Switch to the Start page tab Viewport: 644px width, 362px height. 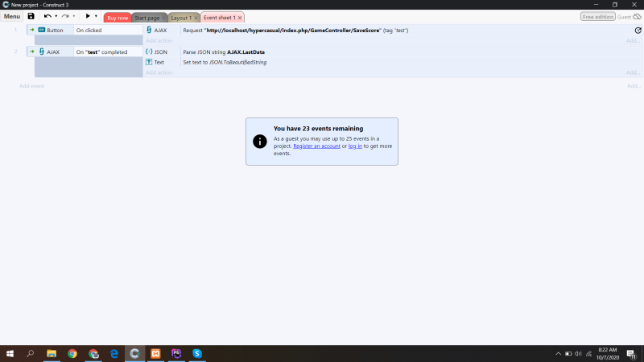tap(147, 18)
